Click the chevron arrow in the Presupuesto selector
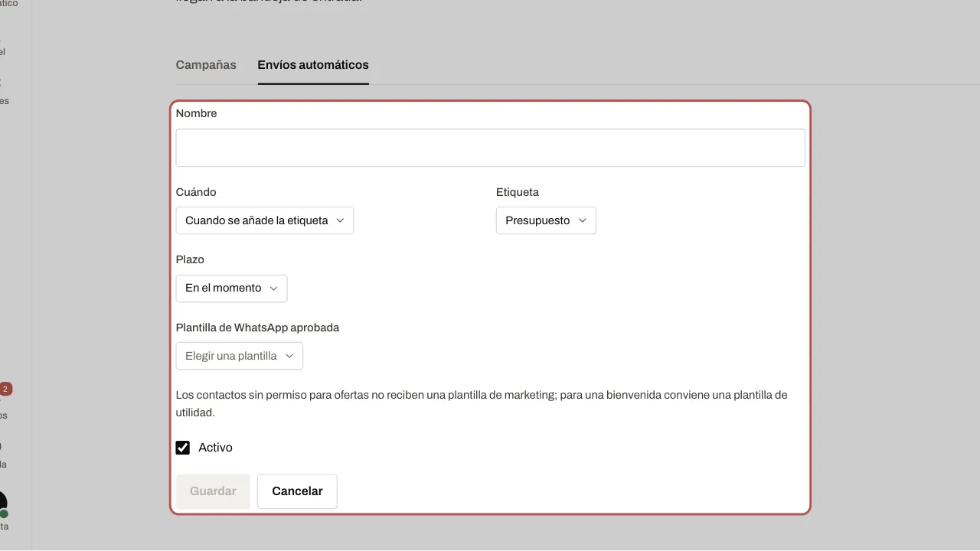This screenshot has height=551, width=980. [582, 220]
